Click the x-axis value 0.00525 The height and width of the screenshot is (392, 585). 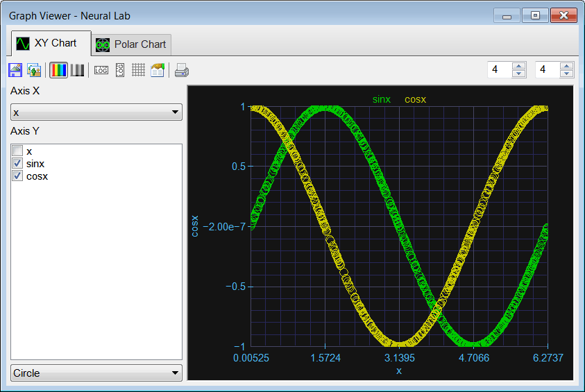point(251,358)
